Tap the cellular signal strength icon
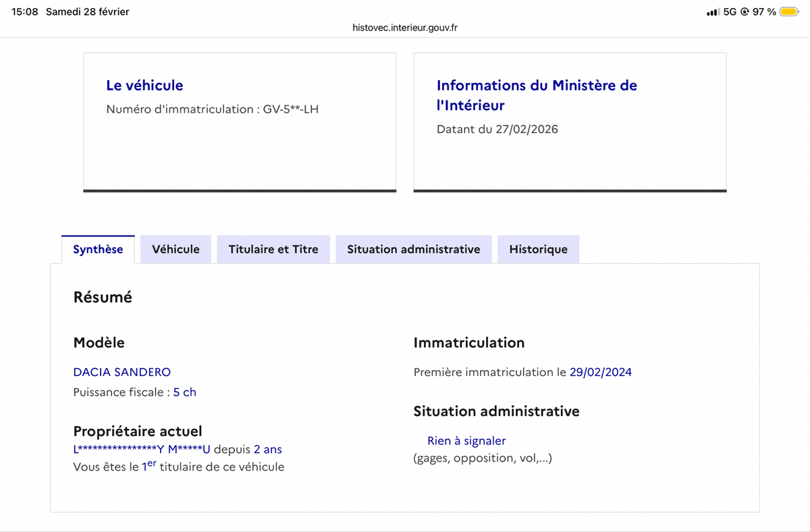The image size is (810, 532). click(x=712, y=12)
